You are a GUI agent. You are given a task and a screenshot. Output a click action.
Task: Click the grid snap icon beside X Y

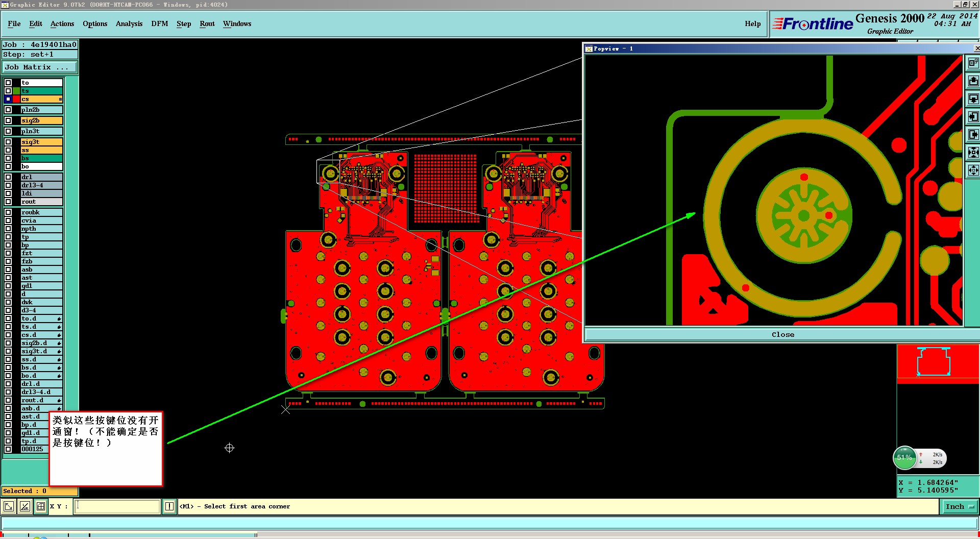(x=41, y=506)
